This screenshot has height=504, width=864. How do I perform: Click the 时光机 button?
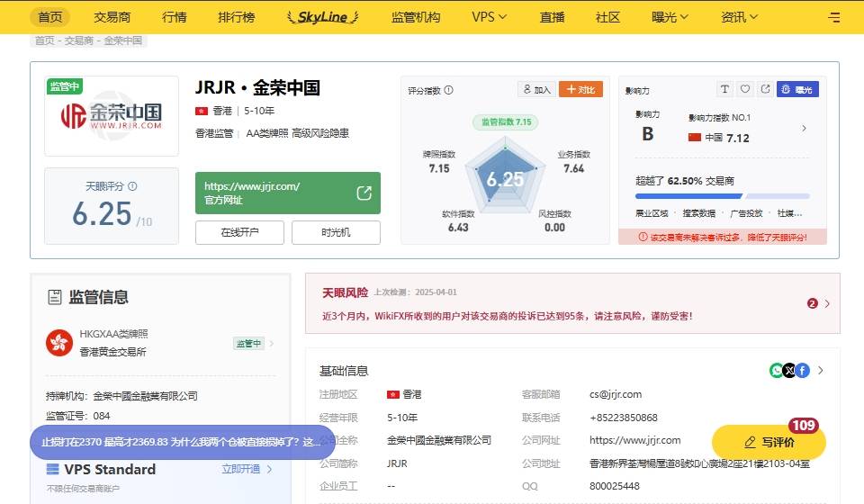click(x=336, y=232)
